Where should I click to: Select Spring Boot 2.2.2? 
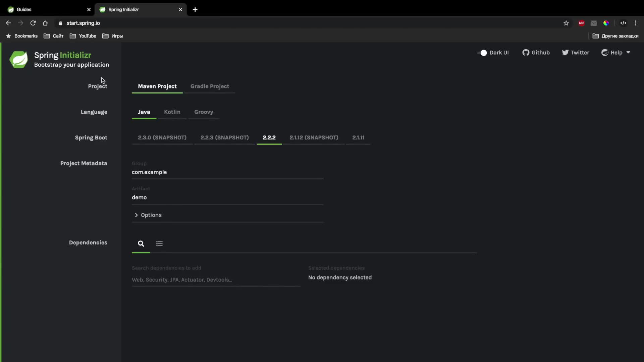coord(269,137)
